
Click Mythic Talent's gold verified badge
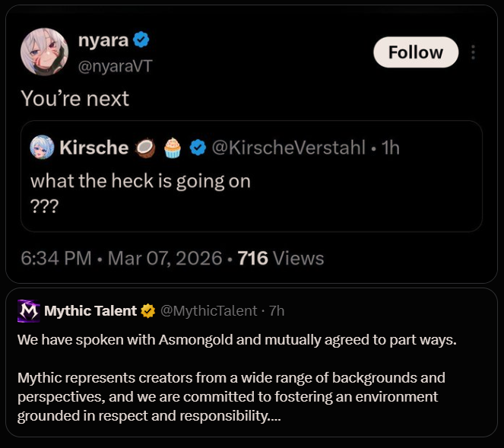148,310
